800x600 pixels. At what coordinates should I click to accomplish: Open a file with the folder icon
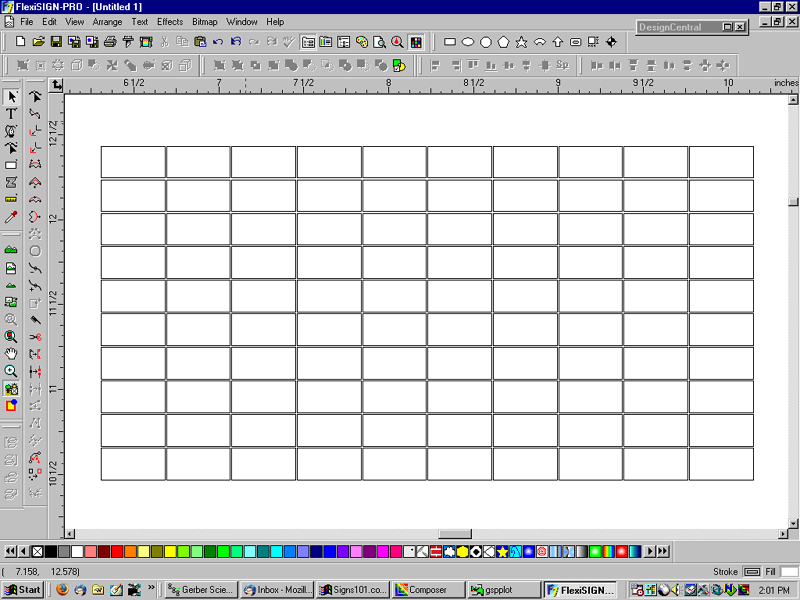coord(38,42)
